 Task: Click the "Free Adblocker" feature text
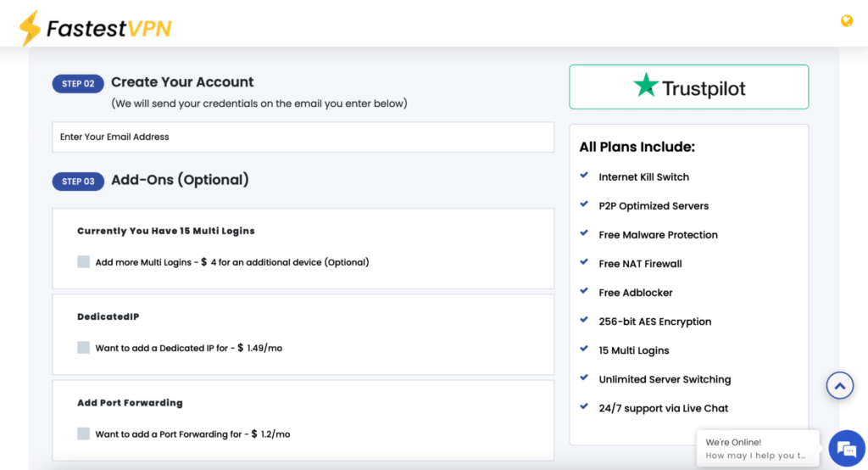point(636,293)
